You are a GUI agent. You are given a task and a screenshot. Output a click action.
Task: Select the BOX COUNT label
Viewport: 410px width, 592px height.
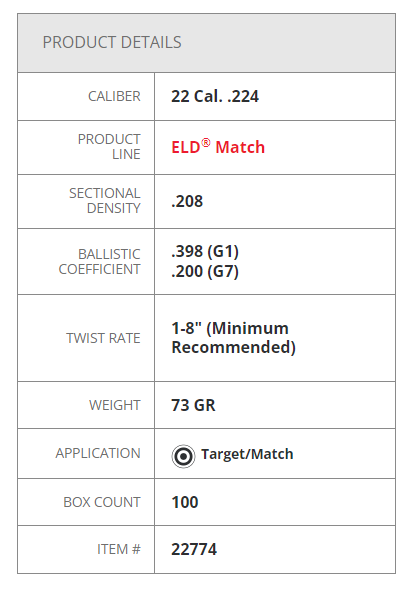point(102,502)
